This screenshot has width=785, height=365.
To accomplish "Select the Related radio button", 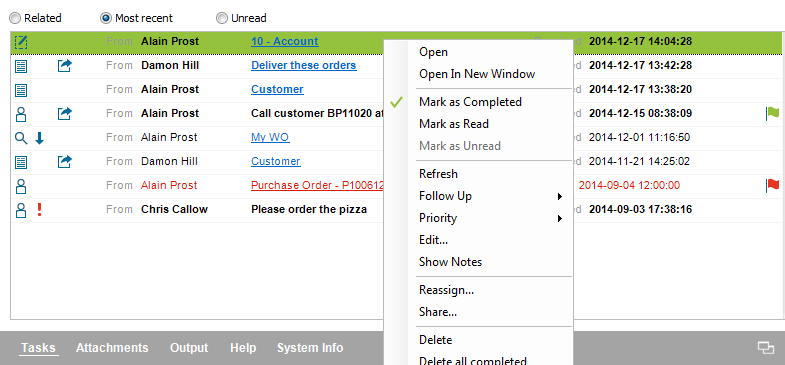I will pyautogui.click(x=16, y=19).
